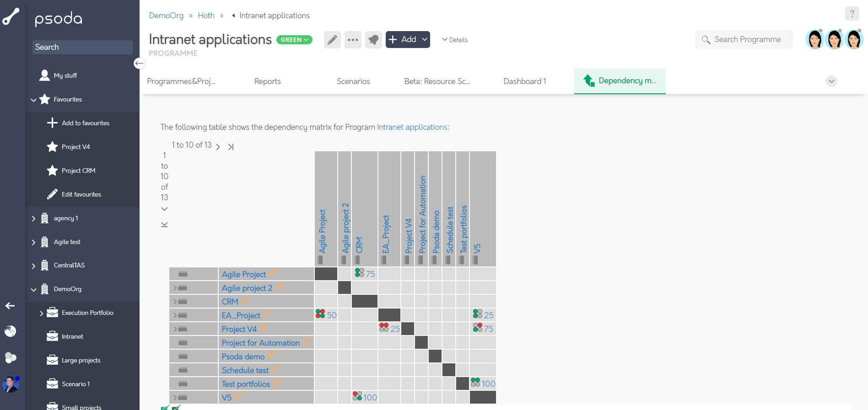Image resolution: width=868 pixels, height=410 pixels.
Task: Open the Add button menu
Action: tap(408, 40)
